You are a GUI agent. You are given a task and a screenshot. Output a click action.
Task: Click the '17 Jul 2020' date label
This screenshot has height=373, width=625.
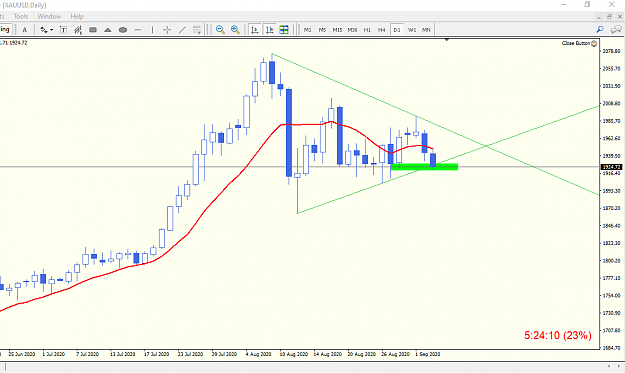tap(156, 354)
